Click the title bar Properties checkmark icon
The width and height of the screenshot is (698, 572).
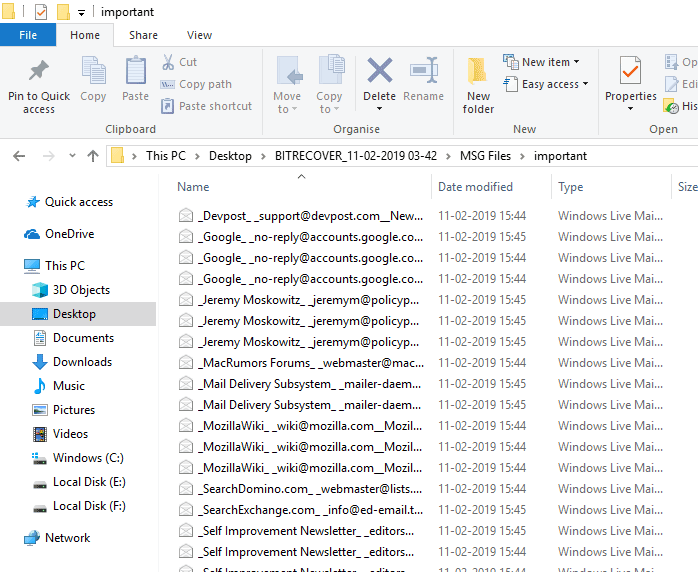[41, 12]
